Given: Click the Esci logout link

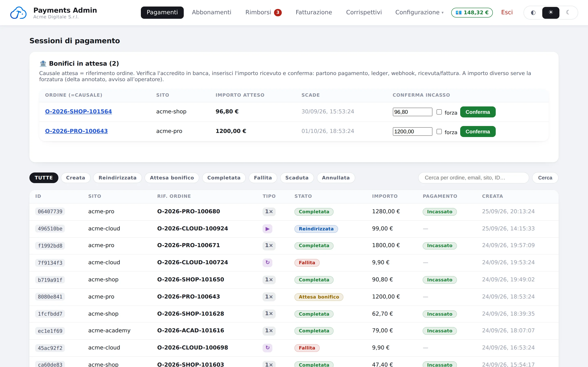Looking at the screenshot, I should pyautogui.click(x=507, y=12).
